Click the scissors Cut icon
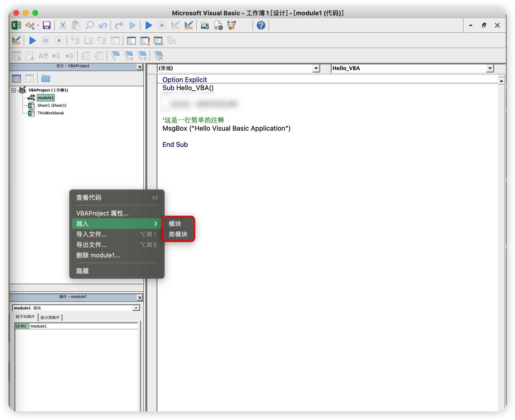The image size is (515, 420). click(63, 26)
